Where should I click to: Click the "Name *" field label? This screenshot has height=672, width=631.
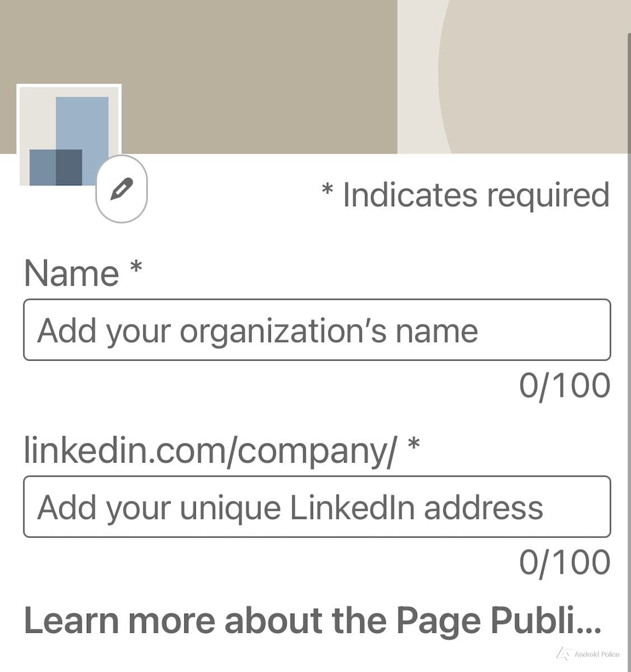[x=72, y=273]
